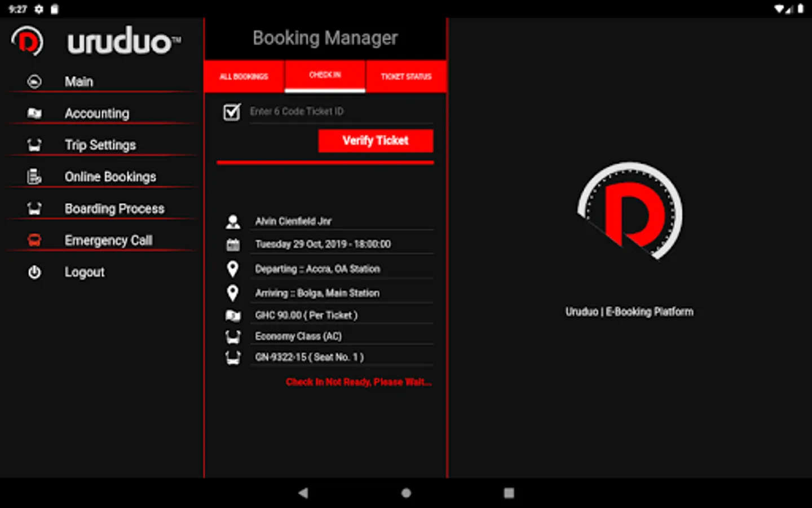
Task: Click the Booking Manager title
Action: [x=325, y=38]
